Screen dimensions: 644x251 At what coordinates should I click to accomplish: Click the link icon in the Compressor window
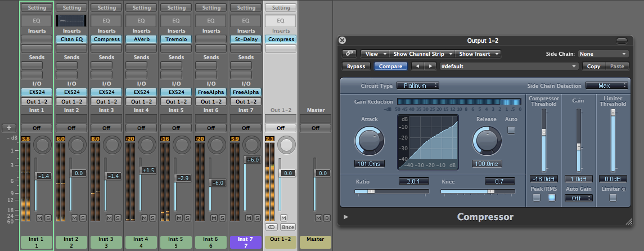click(x=349, y=54)
